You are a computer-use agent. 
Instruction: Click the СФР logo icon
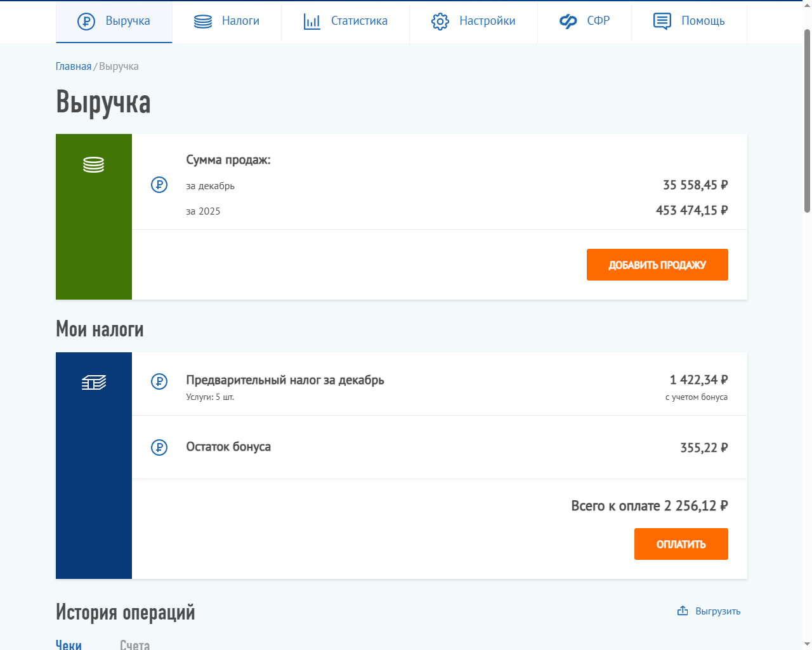click(x=568, y=22)
